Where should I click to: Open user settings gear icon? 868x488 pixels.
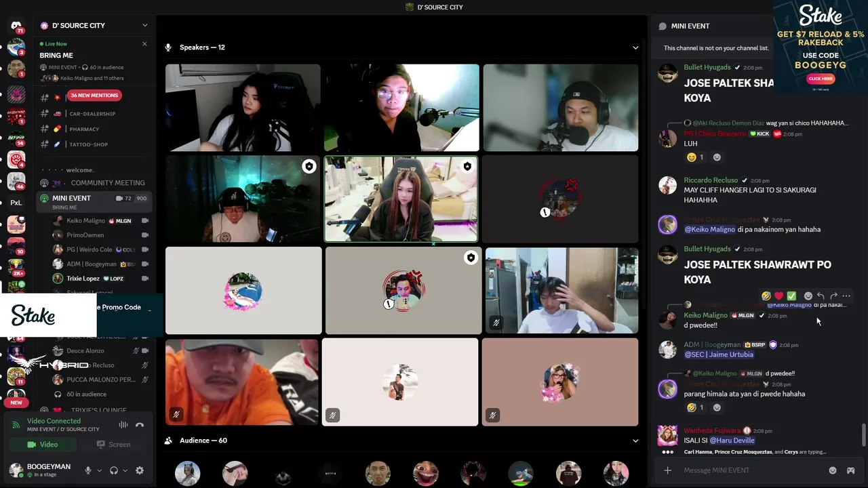[x=140, y=470]
